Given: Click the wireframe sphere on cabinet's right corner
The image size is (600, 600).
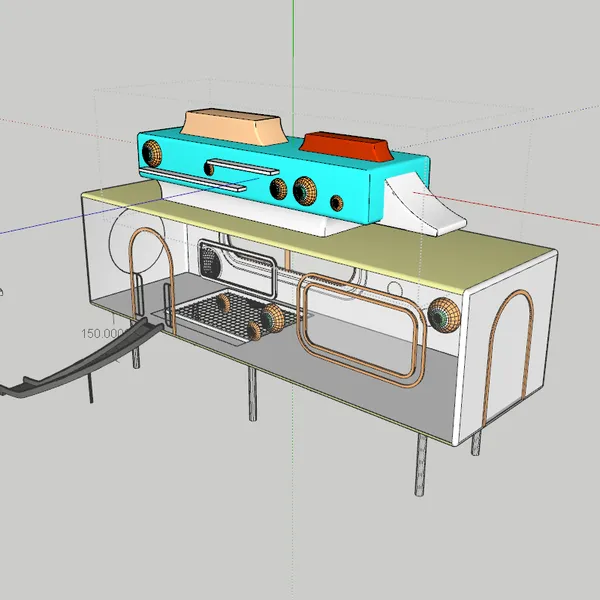Looking at the screenshot, I should point(444,315).
